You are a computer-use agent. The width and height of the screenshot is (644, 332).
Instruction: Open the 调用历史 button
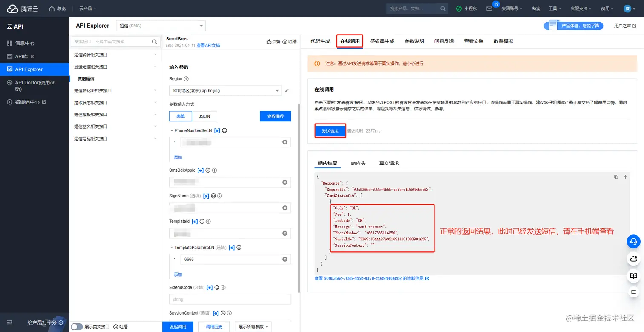215,326
